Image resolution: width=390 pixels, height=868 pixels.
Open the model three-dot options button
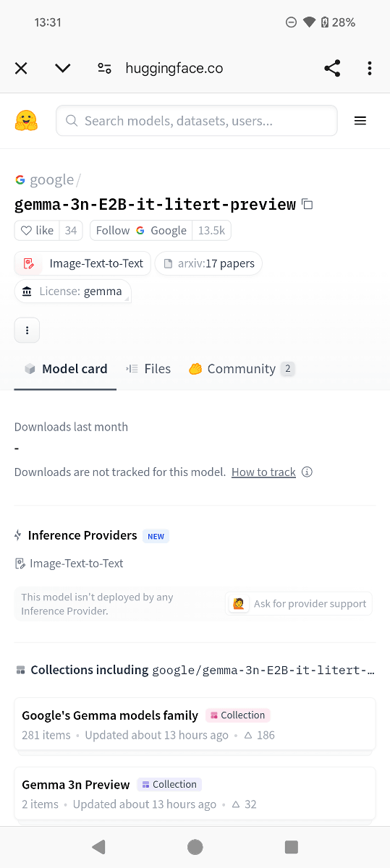point(27,330)
